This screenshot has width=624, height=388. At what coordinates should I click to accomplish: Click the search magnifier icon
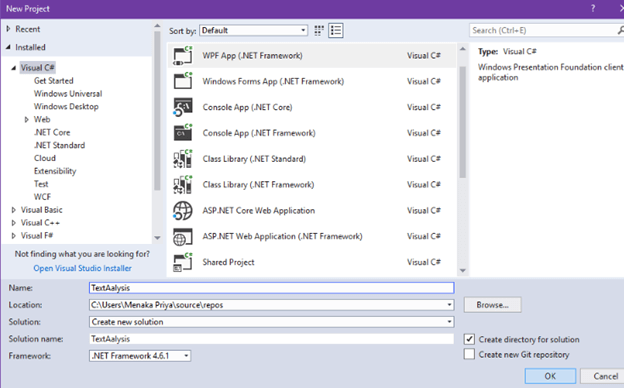point(620,30)
